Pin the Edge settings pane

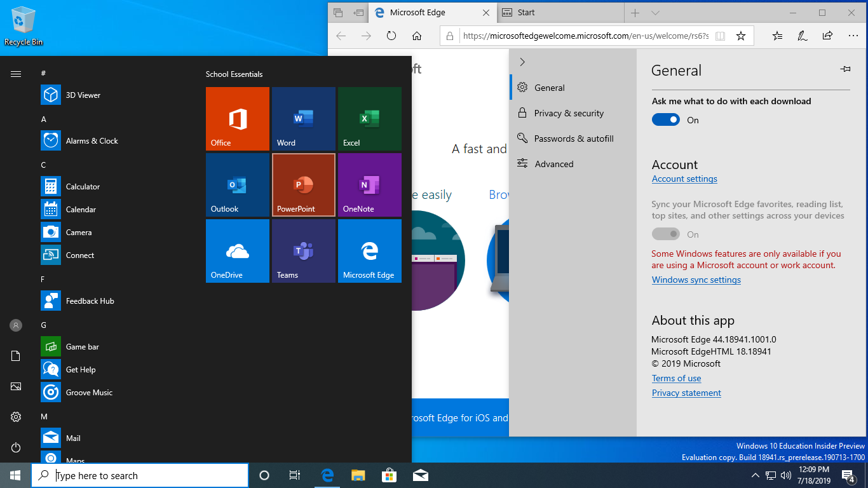coord(845,69)
